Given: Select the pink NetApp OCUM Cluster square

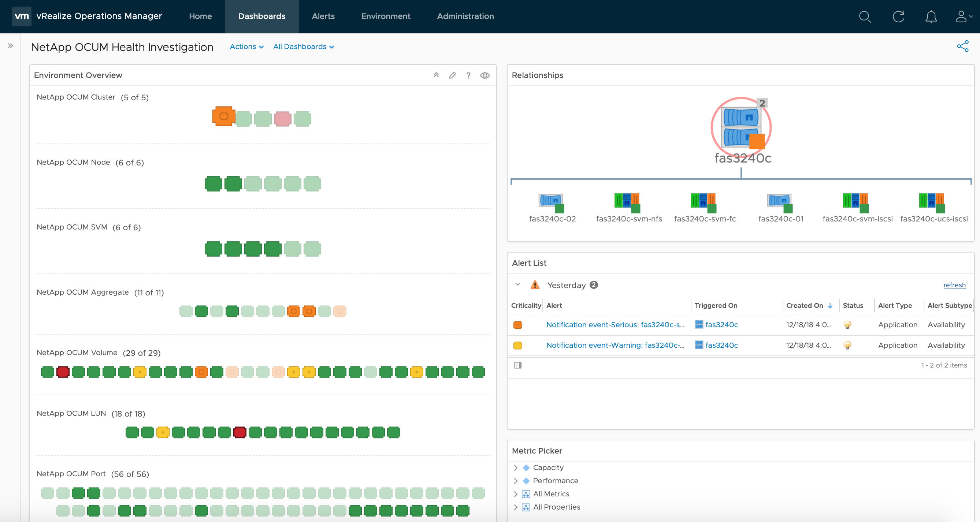Looking at the screenshot, I should pyautogui.click(x=282, y=119).
